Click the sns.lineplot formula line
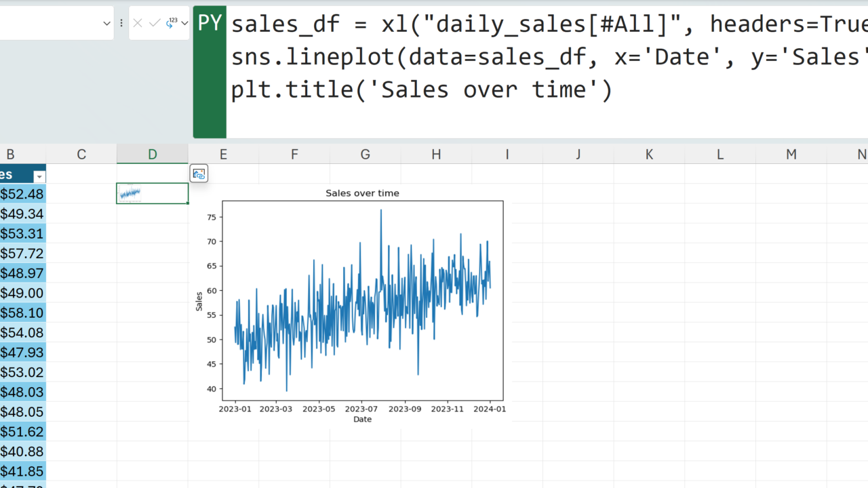This screenshot has width=868, height=488. coord(549,57)
